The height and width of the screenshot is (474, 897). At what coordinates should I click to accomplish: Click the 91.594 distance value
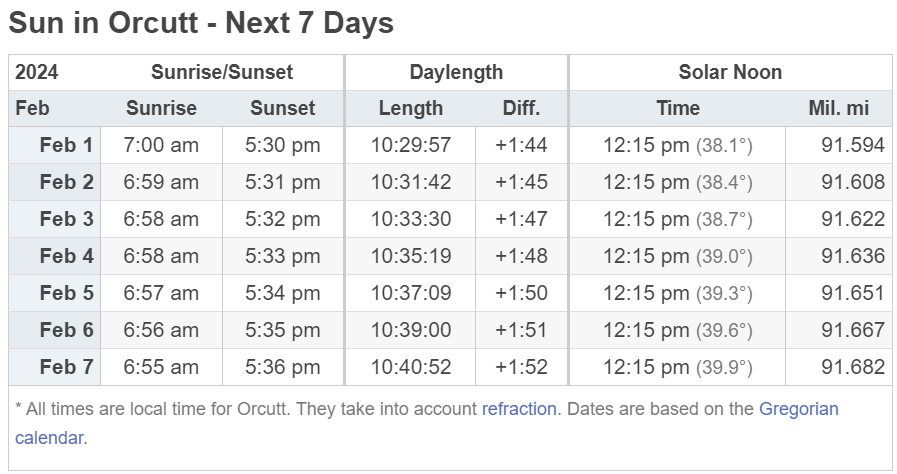click(852, 145)
